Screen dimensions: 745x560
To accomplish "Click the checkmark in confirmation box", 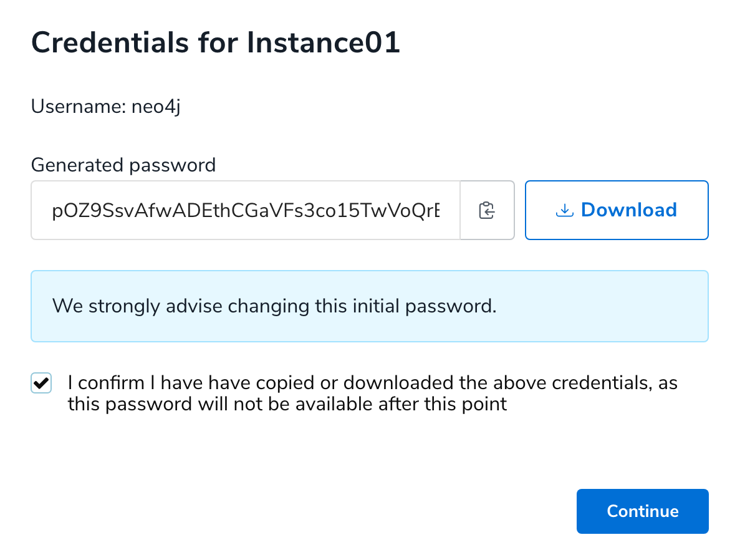I will point(41,383).
